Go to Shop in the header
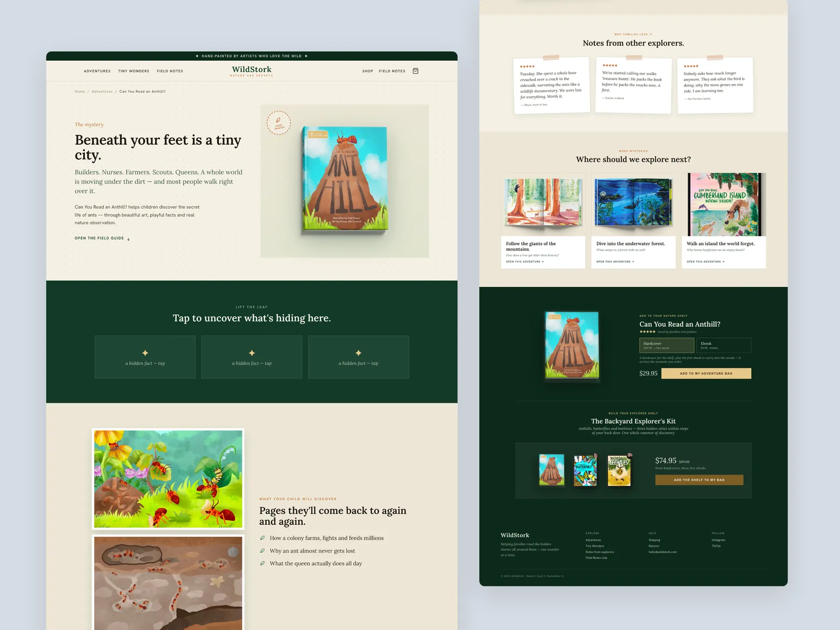Screen dimensions: 840x630 click(368, 71)
